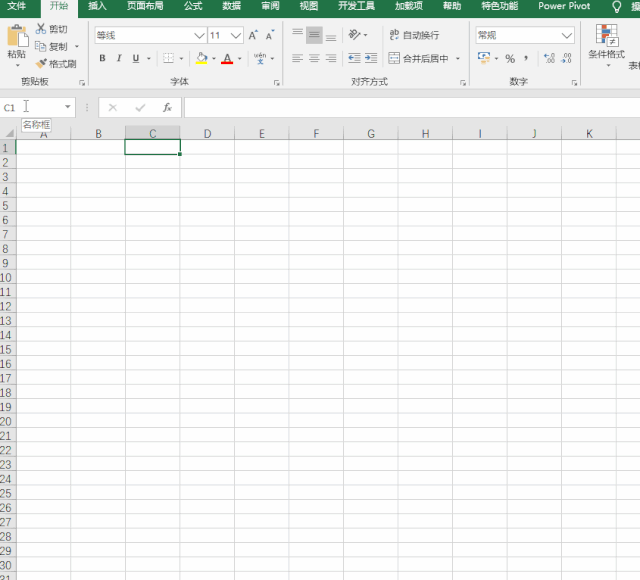This screenshot has width=640, height=580.
Task: Click inside the formula bar
Action: (411, 107)
